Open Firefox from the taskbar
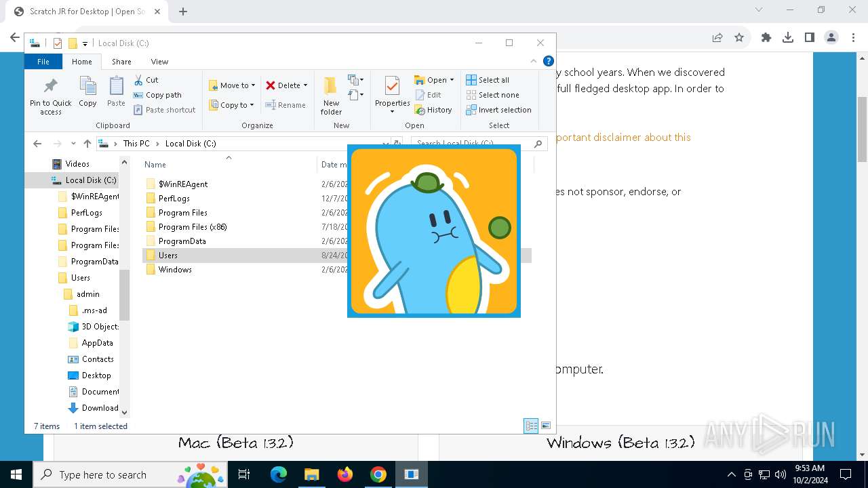This screenshot has width=868, height=488. [x=345, y=474]
